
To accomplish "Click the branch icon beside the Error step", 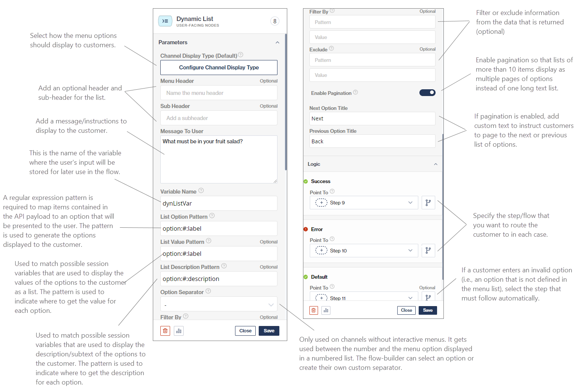I will pyautogui.click(x=428, y=250).
